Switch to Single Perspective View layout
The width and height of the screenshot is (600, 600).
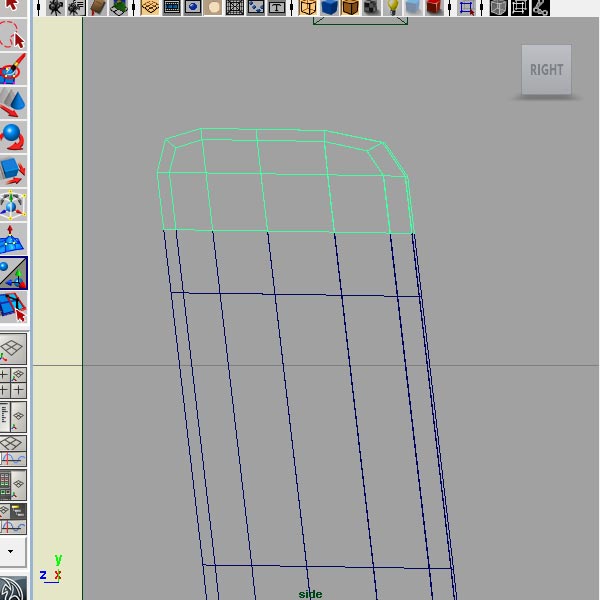[13, 349]
